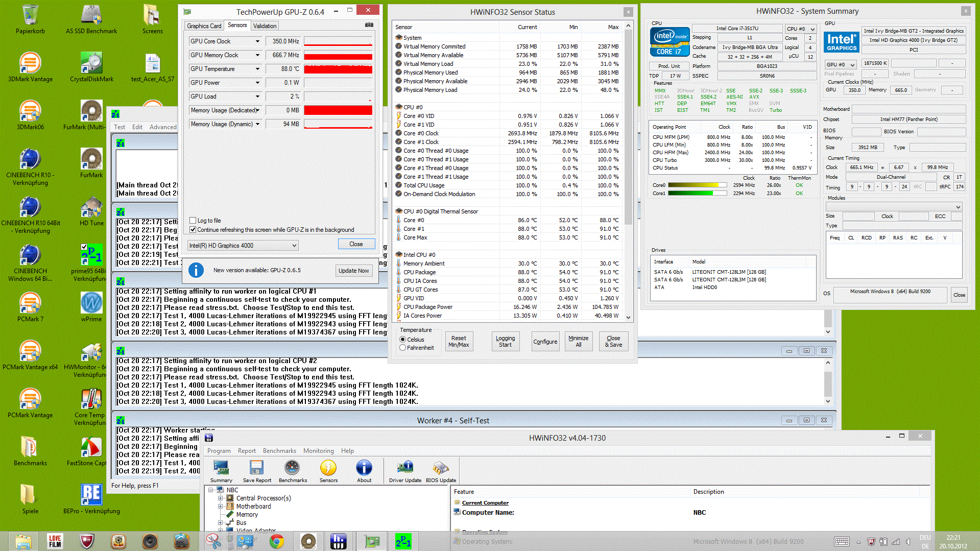980x551 pixels.
Task: Expand the Central Processor(s) tree node
Action: 221,498
